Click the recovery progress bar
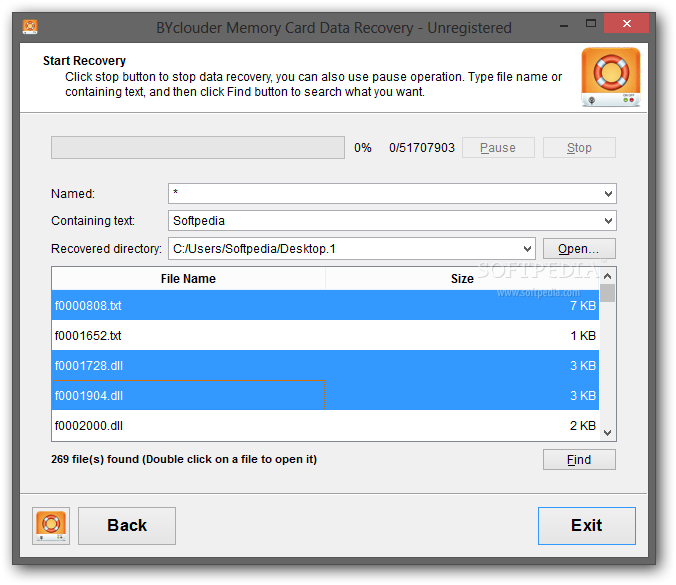This screenshot has width=676, height=585. pos(198,147)
